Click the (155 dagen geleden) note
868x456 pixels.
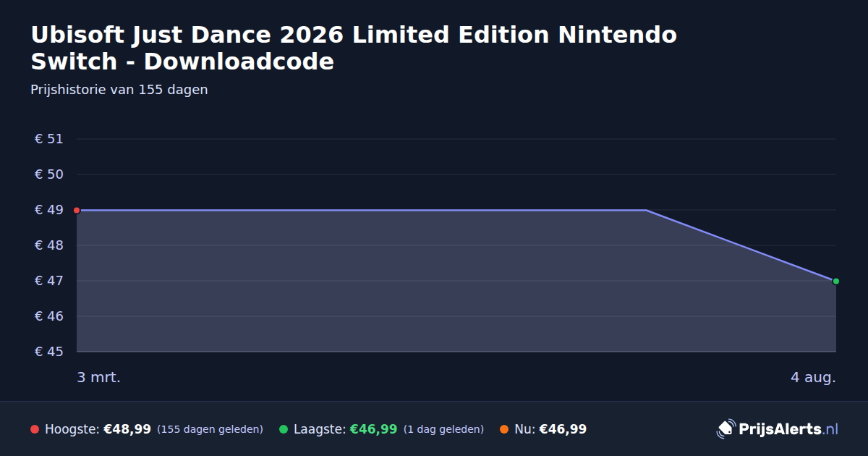tap(210, 429)
